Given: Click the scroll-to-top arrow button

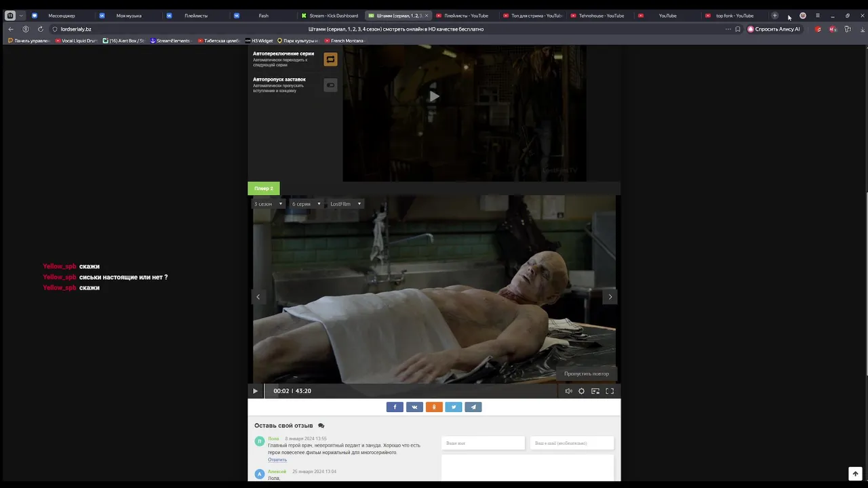Looking at the screenshot, I should tap(855, 474).
